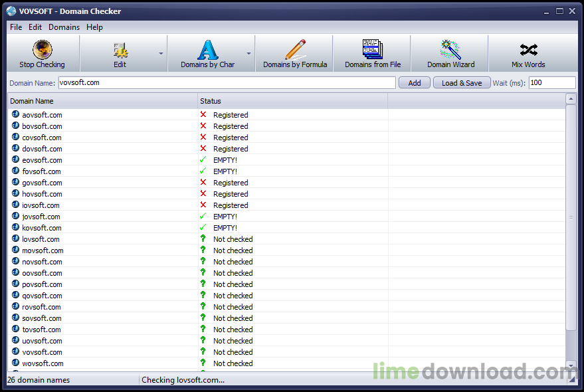The height and width of the screenshot is (392, 584).
Task: Focus the Wait (ms) input field
Action: pyautogui.click(x=552, y=83)
